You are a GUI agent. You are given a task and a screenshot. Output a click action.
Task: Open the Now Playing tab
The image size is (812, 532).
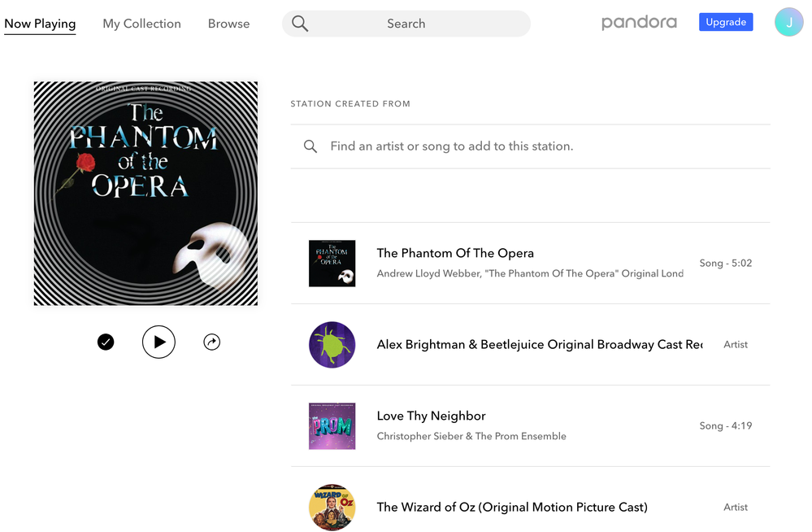(40, 24)
